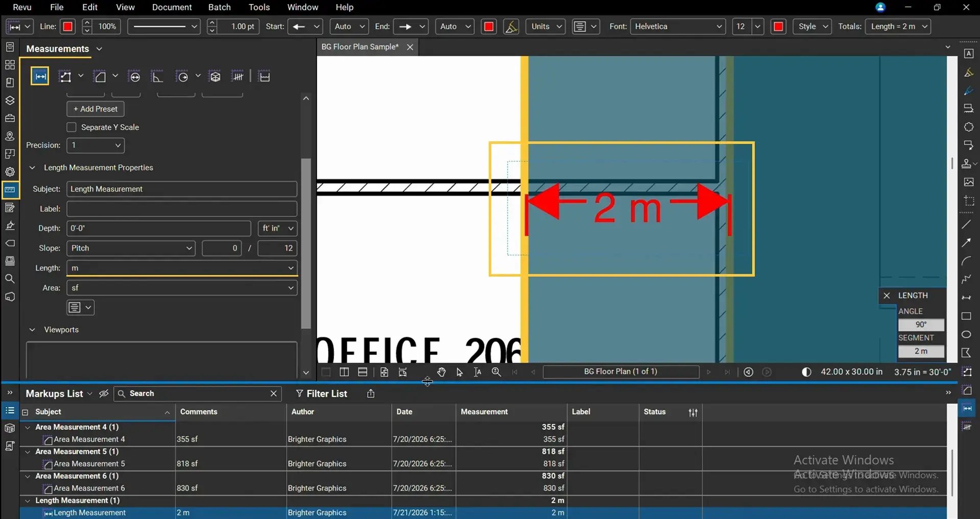The width and height of the screenshot is (980, 519).
Task: Open the Tool Chest briefcase icon
Action: point(10,118)
